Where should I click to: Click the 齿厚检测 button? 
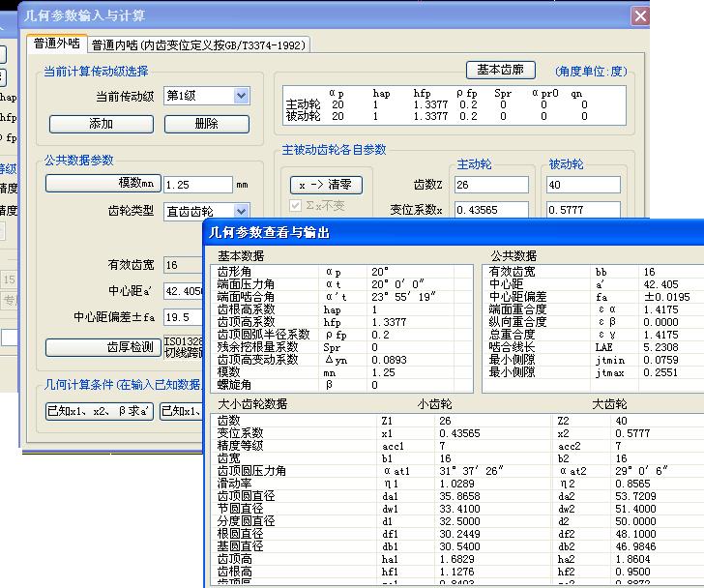[x=103, y=347]
